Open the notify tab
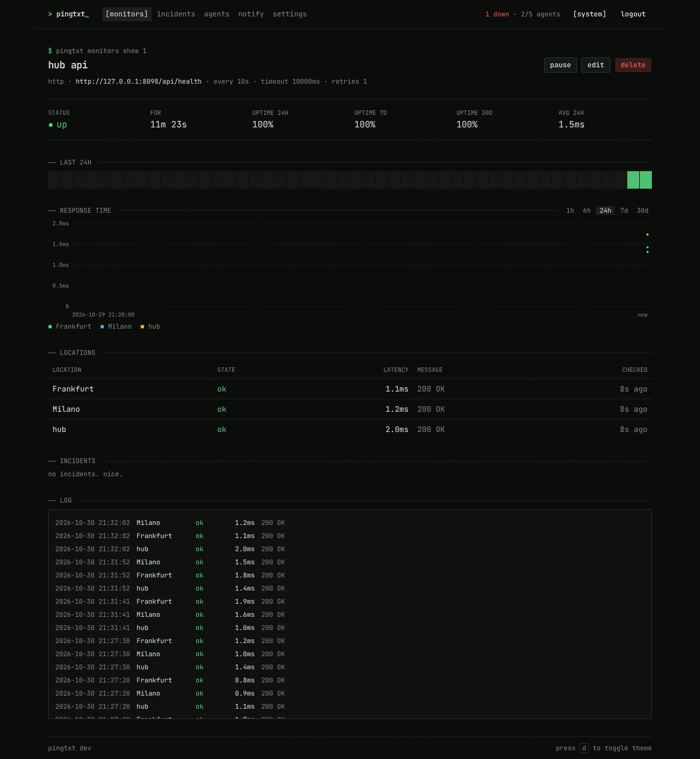The height and width of the screenshot is (759, 700). coord(251,14)
